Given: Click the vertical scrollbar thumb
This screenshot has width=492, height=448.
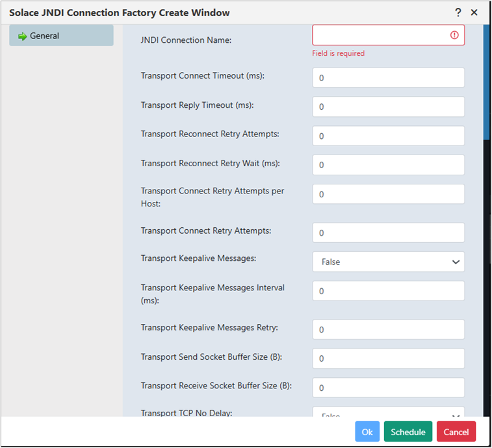Looking at the screenshot, I should (x=486, y=82).
